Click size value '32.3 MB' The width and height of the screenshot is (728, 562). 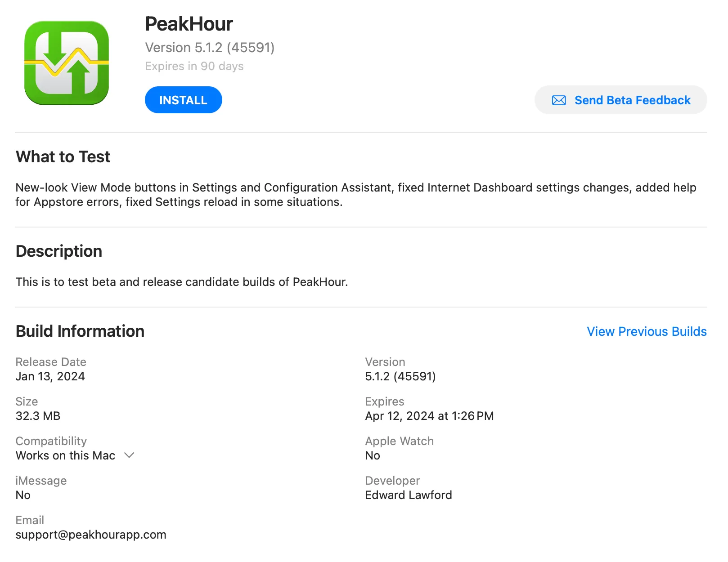click(x=38, y=416)
